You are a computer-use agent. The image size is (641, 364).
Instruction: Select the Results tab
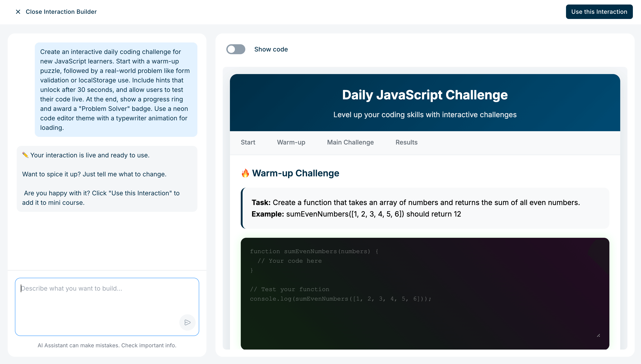coord(406,142)
